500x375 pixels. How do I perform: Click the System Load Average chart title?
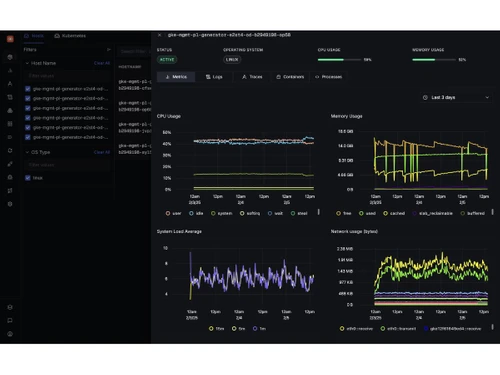click(x=179, y=231)
